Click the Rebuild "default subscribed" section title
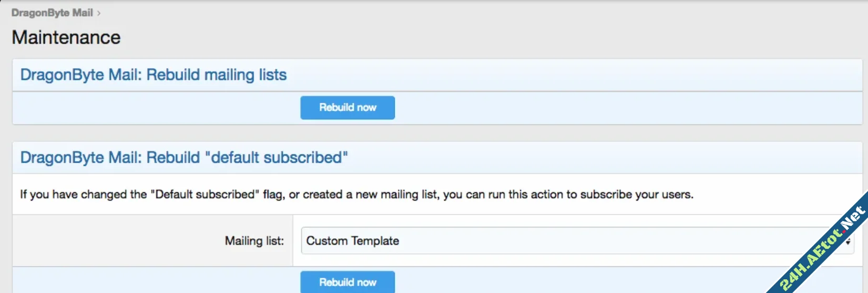868x293 pixels. click(184, 158)
